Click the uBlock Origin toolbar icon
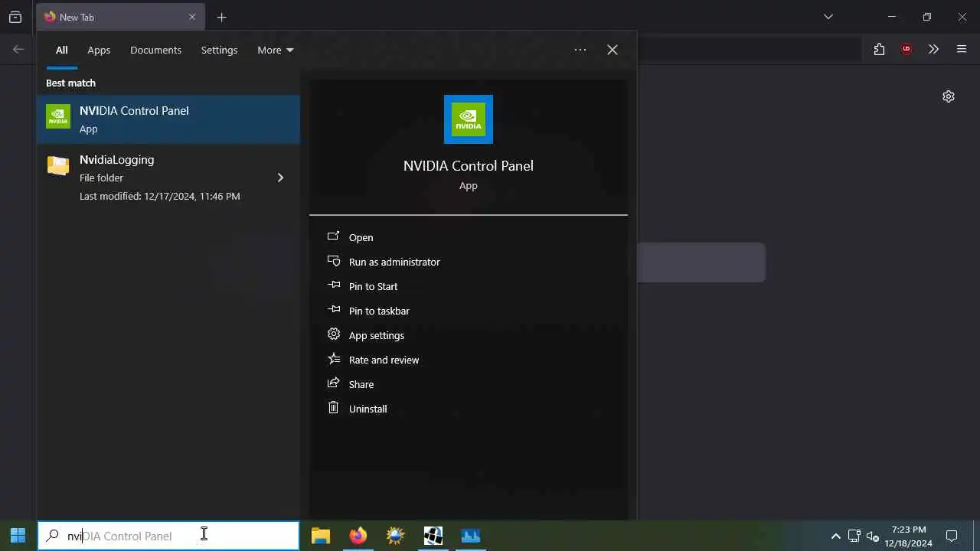The height and width of the screenshot is (551, 980). pos(906,49)
